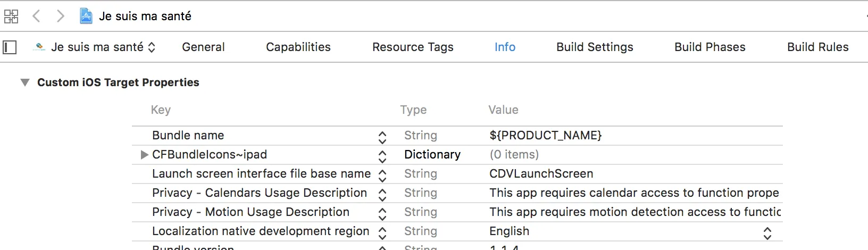
Task: Click the Xcode project file icon
Action: coord(86,16)
